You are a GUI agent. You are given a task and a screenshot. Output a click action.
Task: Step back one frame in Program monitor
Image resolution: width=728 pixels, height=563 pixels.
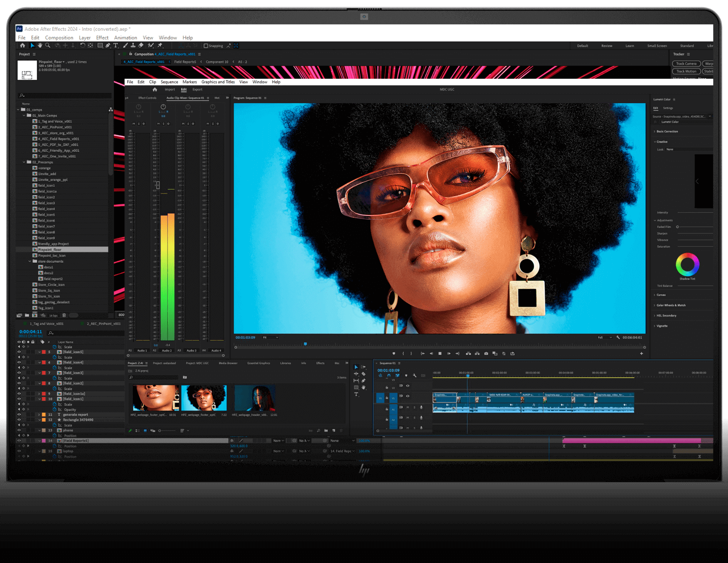431,354
